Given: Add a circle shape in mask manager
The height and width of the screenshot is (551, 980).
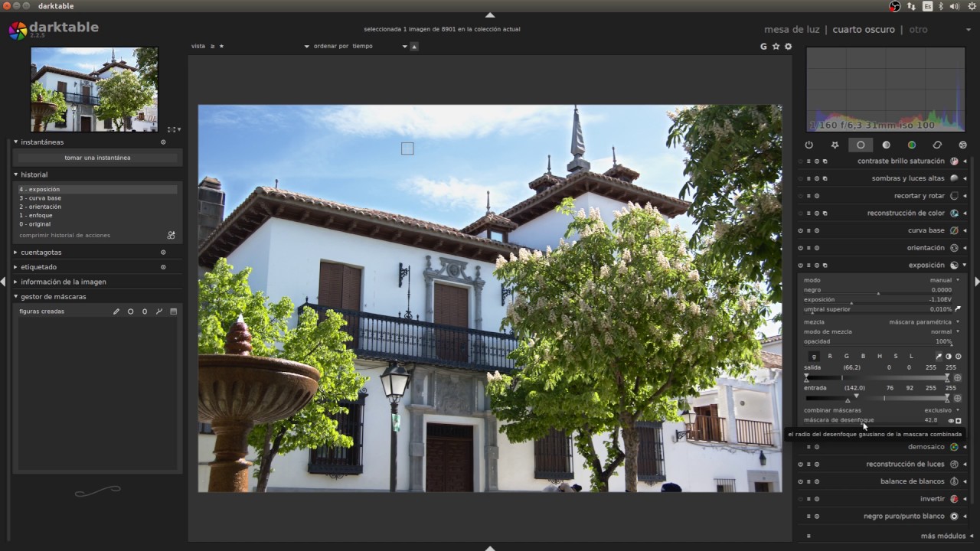Looking at the screenshot, I should [x=130, y=311].
